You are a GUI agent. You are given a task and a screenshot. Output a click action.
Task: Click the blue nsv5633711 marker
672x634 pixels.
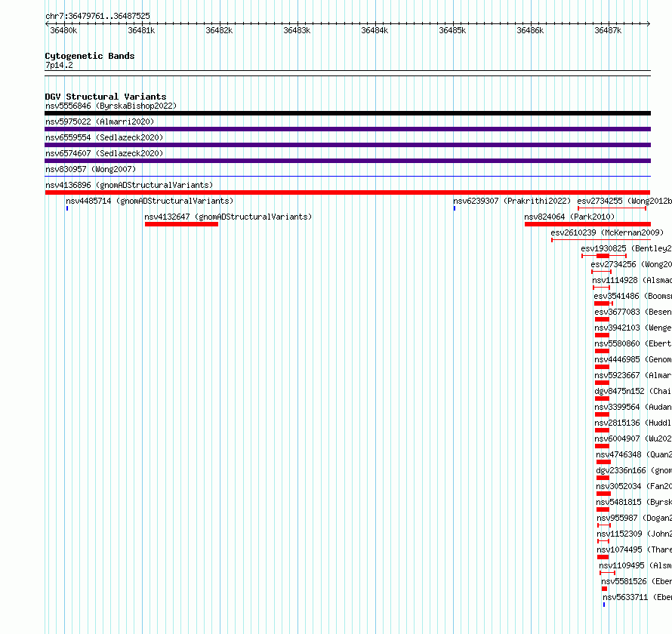604,605
